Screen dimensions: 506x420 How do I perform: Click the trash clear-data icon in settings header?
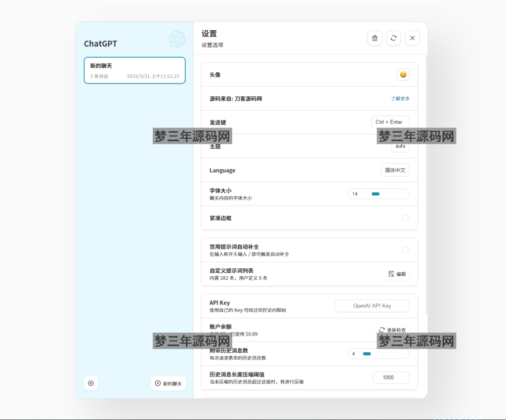tap(375, 38)
